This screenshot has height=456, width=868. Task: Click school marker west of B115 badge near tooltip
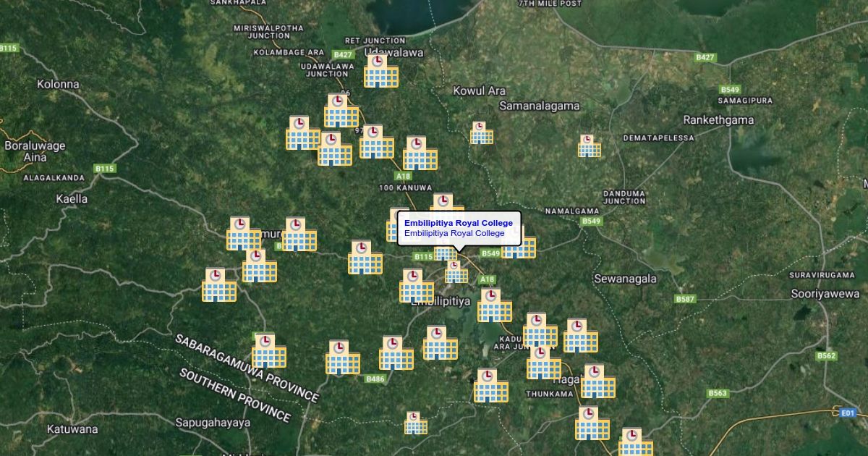365,258
